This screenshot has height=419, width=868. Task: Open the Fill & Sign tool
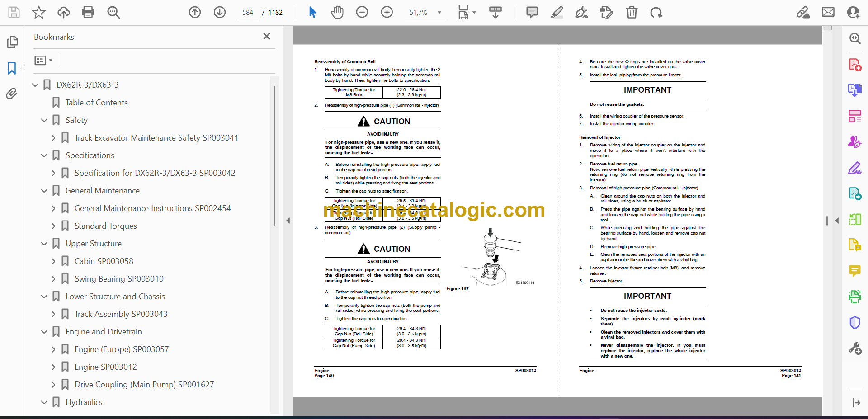[x=854, y=168]
